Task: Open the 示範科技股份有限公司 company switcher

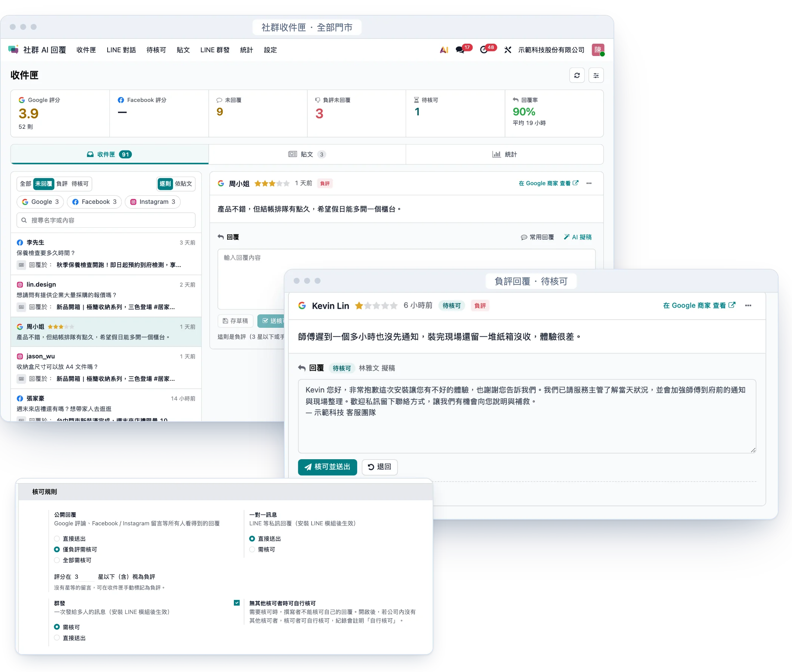Action: [x=551, y=50]
